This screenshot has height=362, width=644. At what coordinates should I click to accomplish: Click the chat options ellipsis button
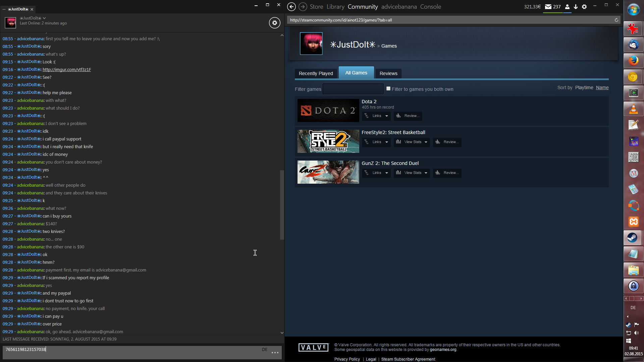[x=275, y=353]
